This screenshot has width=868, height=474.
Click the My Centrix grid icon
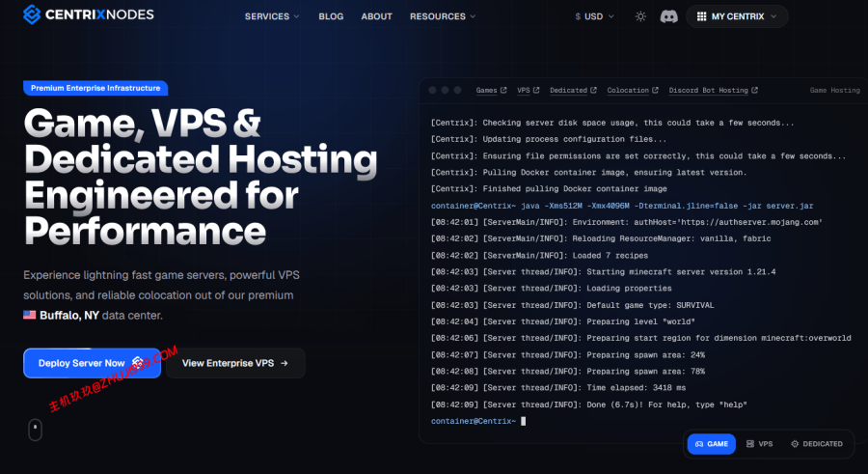click(701, 16)
